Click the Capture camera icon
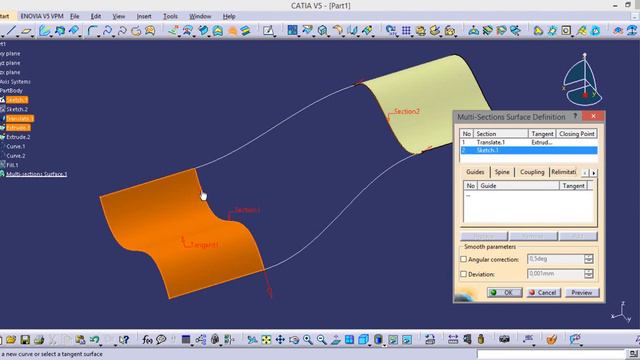Screen dimensions: 640x360 (504, 339)
